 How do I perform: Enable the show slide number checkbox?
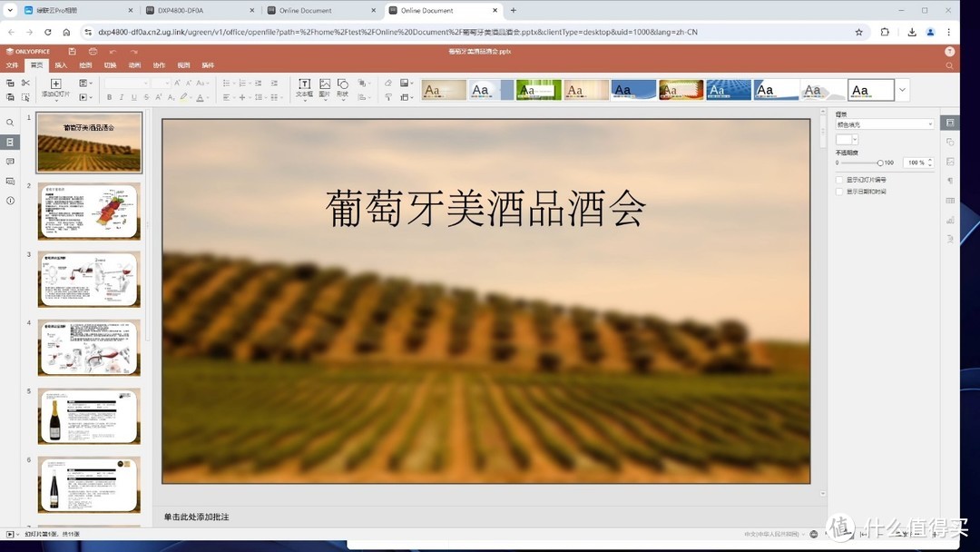[838, 180]
